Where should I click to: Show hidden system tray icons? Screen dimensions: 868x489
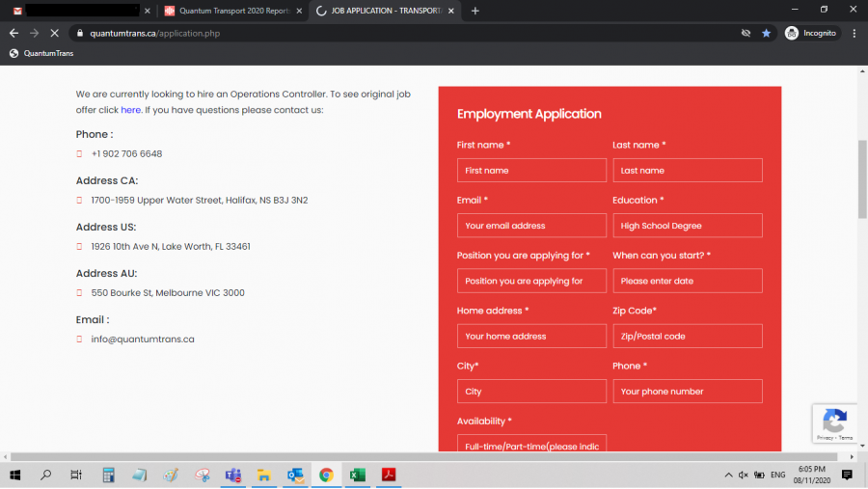coord(728,475)
